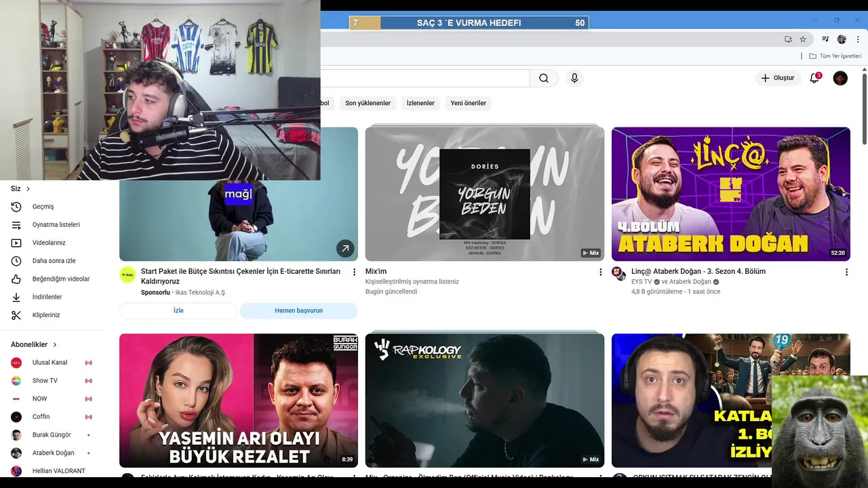Click the 'Kişiselleştirilmiş oynatma listeniz' text

pos(412,282)
